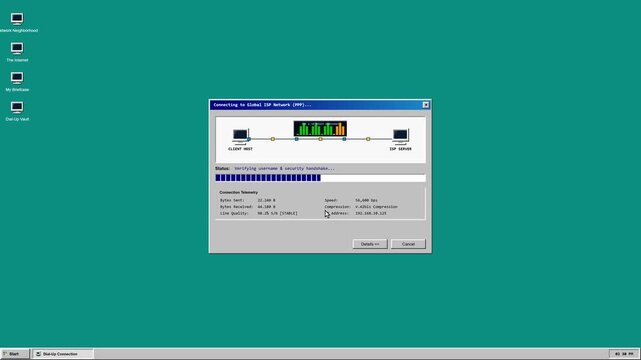The image size is (641, 360).
Task: Collapse the dialog with the Details button
Action: [x=370, y=244]
